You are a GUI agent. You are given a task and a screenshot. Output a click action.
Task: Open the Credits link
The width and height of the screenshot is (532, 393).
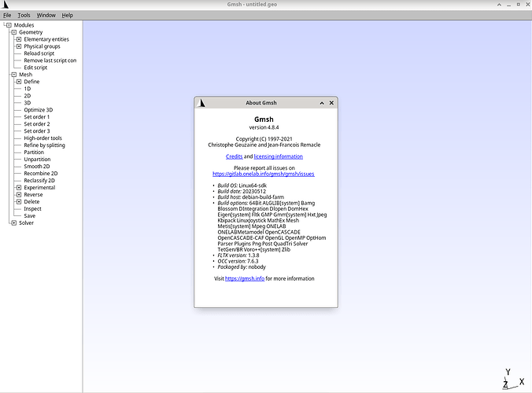234,156
